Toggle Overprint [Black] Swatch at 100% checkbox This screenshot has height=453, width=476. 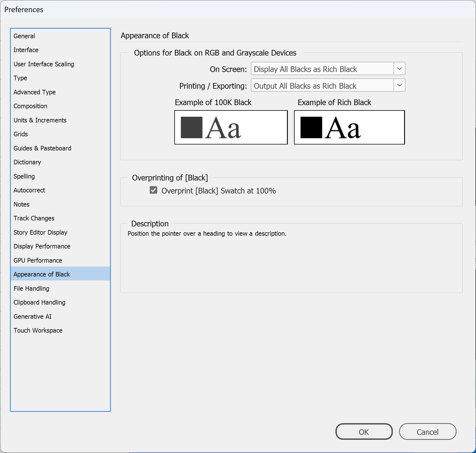pyautogui.click(x=153, y=190)
